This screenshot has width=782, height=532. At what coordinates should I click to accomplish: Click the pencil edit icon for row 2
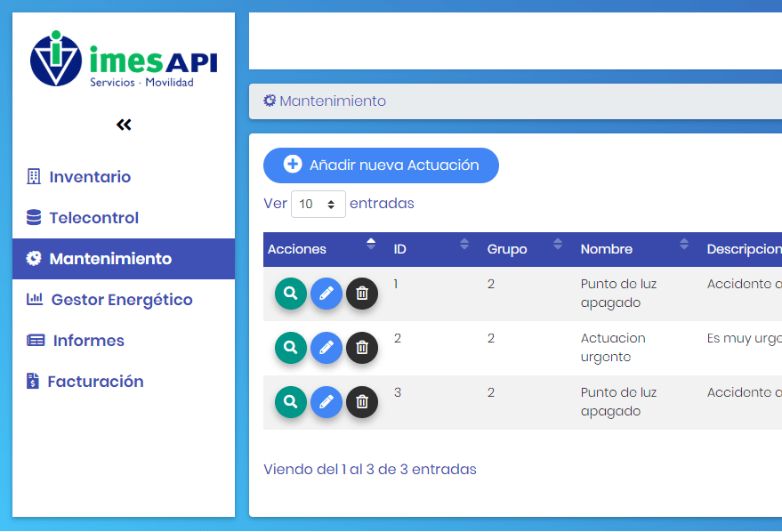pyautogui.click(x=327, y=348)
